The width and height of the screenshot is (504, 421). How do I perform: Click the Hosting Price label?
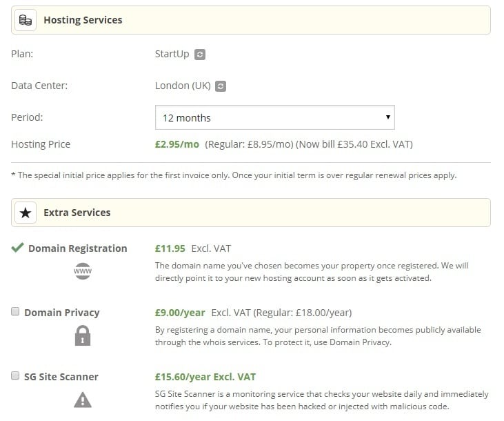[x=41, y=144]
